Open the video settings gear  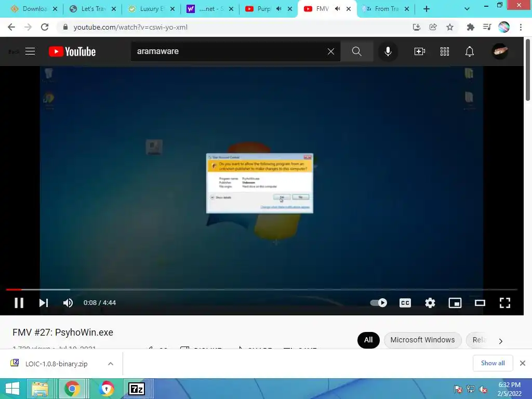[x=430, y=303]
